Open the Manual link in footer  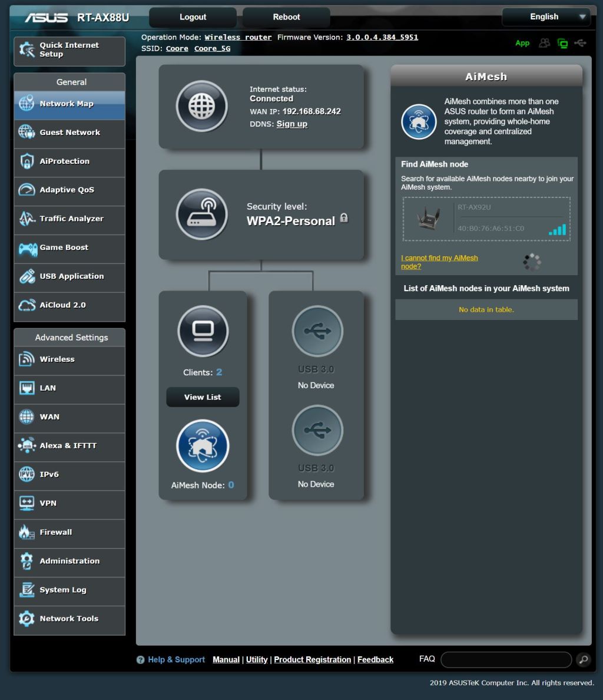click(x=226, y=660)
